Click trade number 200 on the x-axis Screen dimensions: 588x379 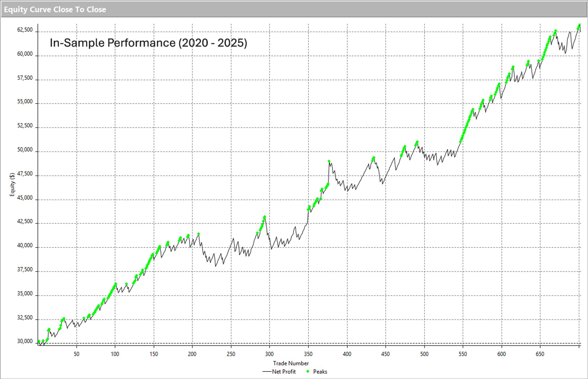tap(192, 354)
